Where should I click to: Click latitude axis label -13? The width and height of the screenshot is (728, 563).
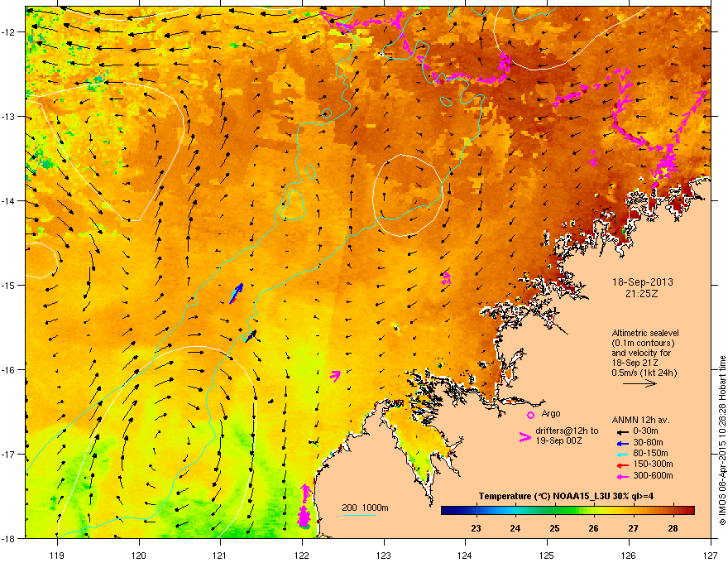pos(9,116)
